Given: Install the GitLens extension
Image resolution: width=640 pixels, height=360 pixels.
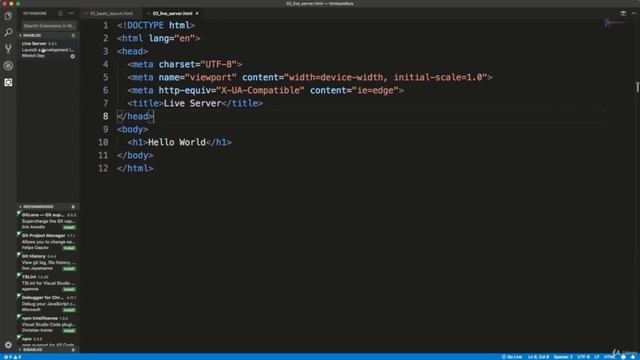Looking at the screenshot, I should point(69,227).
